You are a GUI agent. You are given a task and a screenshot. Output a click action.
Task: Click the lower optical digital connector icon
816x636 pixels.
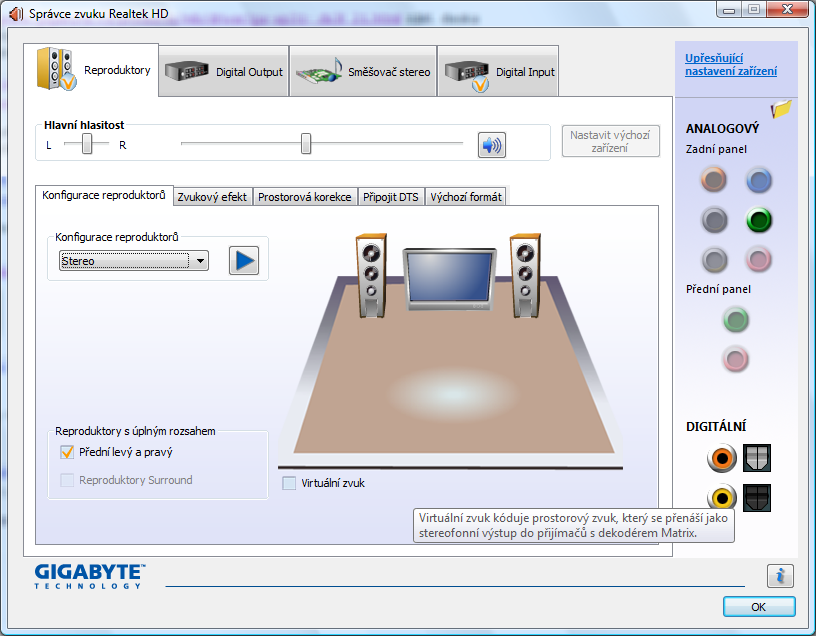(x=757, y=498)
